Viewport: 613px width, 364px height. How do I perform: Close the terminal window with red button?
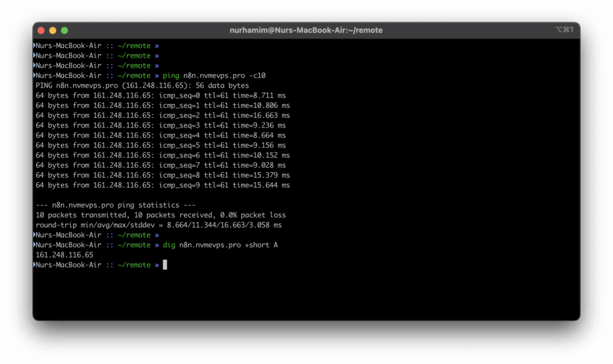[41, 30]
